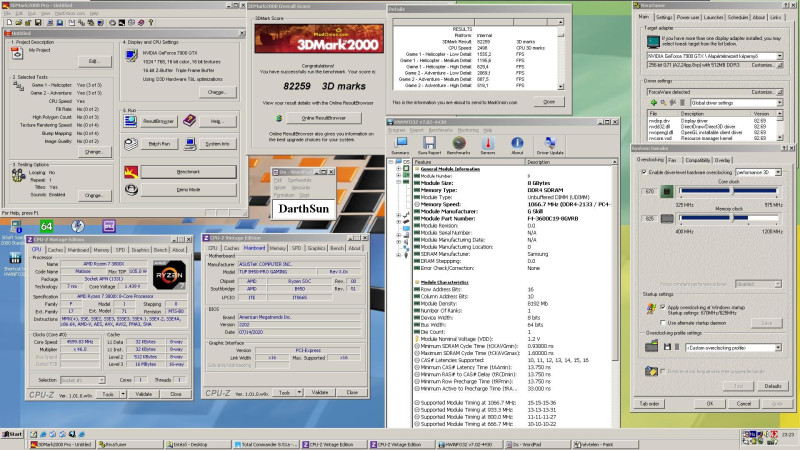Open Fan tab in System tweaks

(672, 160)
